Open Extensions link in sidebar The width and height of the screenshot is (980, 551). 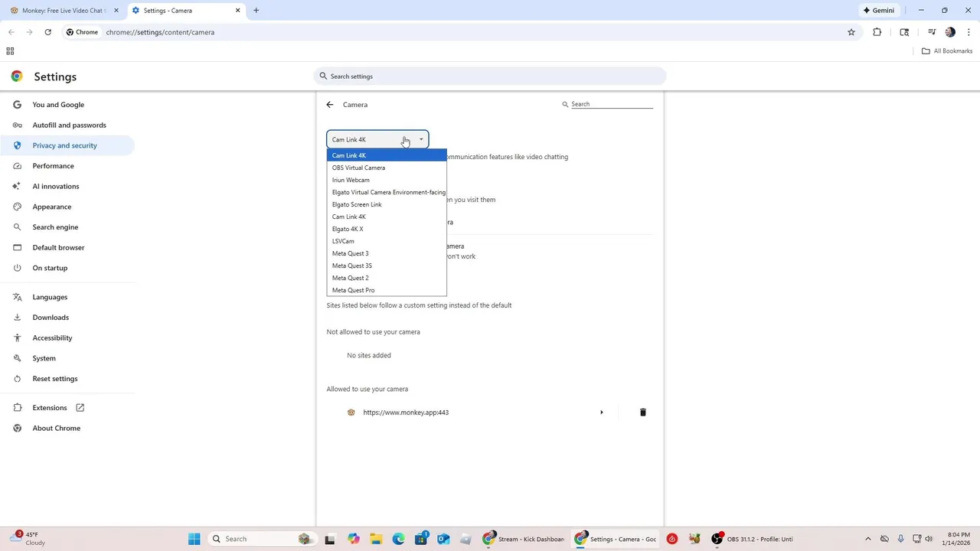67,408
